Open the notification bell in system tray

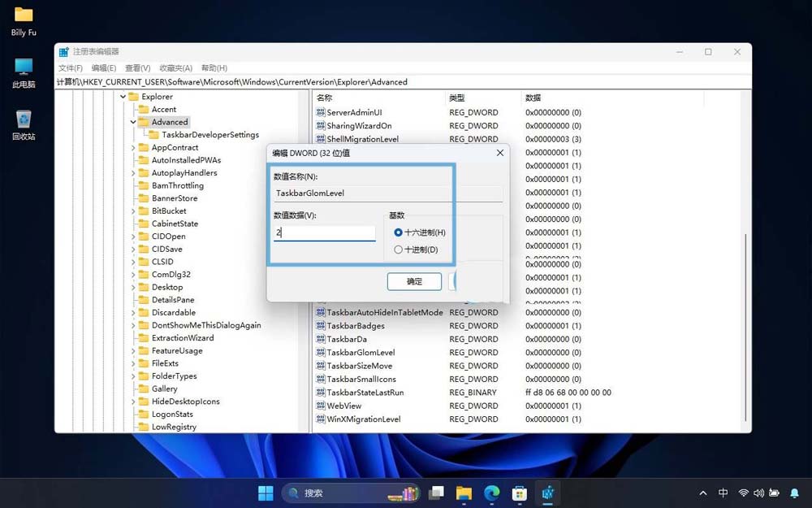794,493
